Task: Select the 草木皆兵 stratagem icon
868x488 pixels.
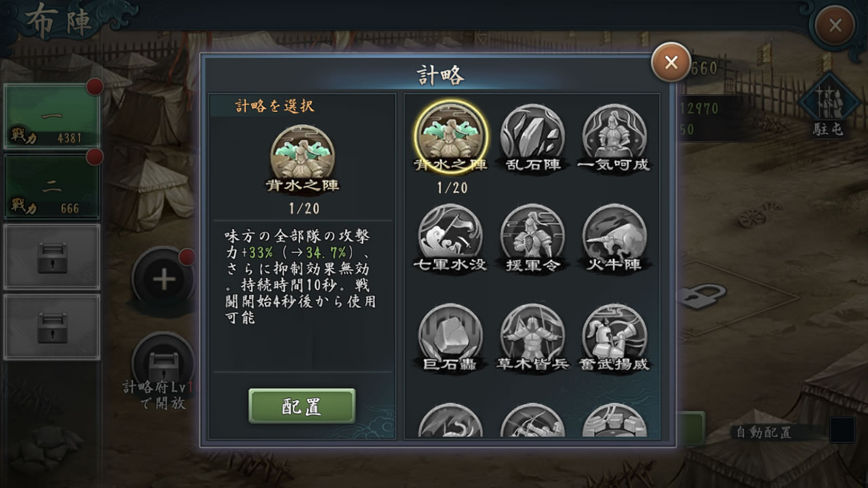Action: tap(532, 336)
